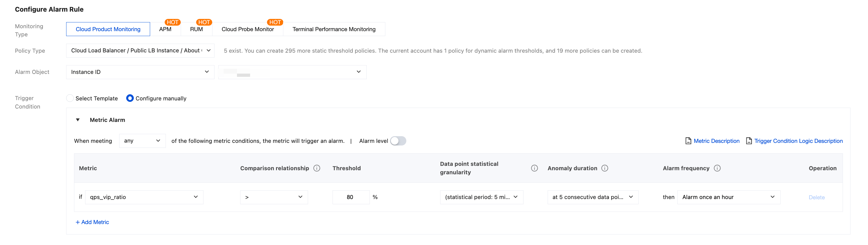Click info icon next to Anomaly duration
Image resolution: width=868 pixels, height=245 pixels.
pyautogui.click(x=605, y=168)
